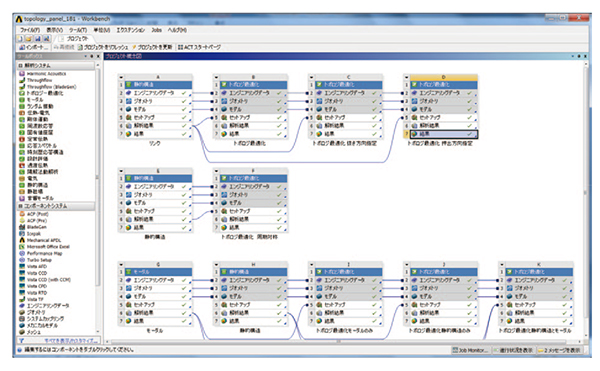Viewport: 600px width, 371px height.
Task: Open the system G dropdown arrow
Action: [121, 265]
